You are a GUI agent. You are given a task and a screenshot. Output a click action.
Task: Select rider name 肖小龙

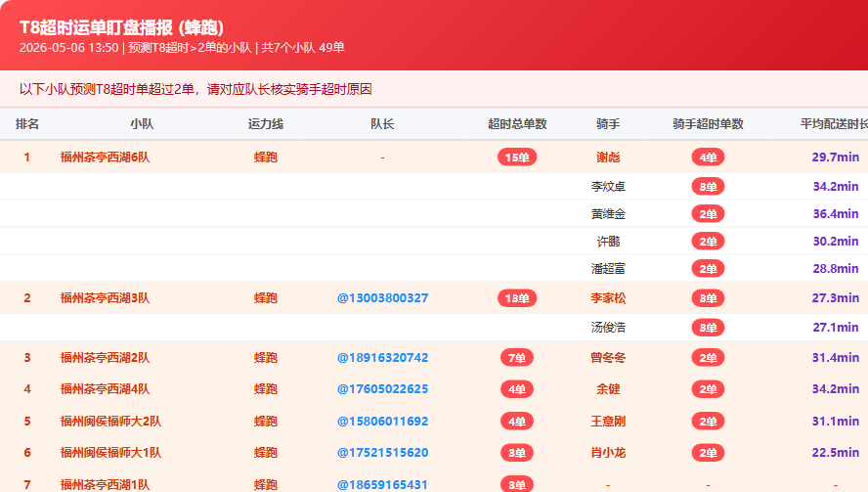coord(608,453)
